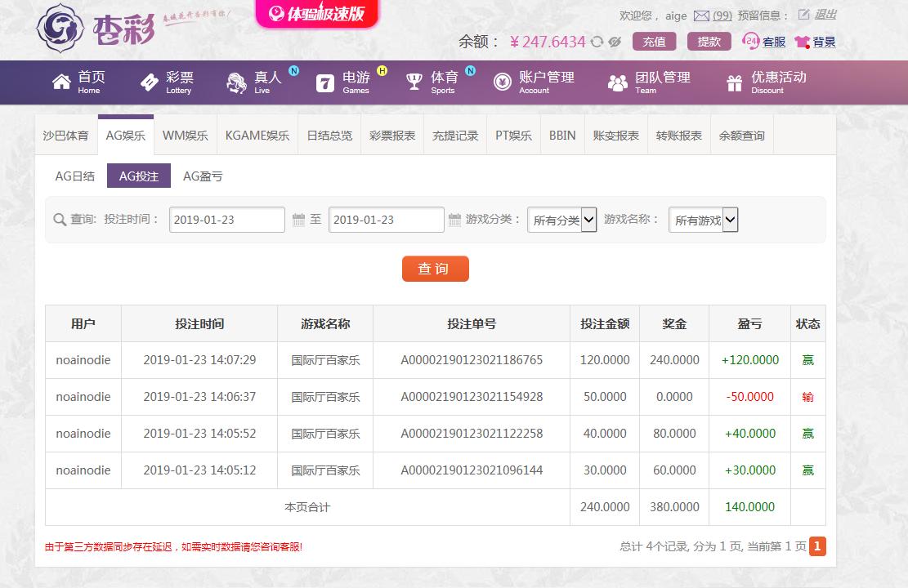Screen dimensions: 908x588
Task: Open 首页 Home menu
Action: (x=78, y=82)
